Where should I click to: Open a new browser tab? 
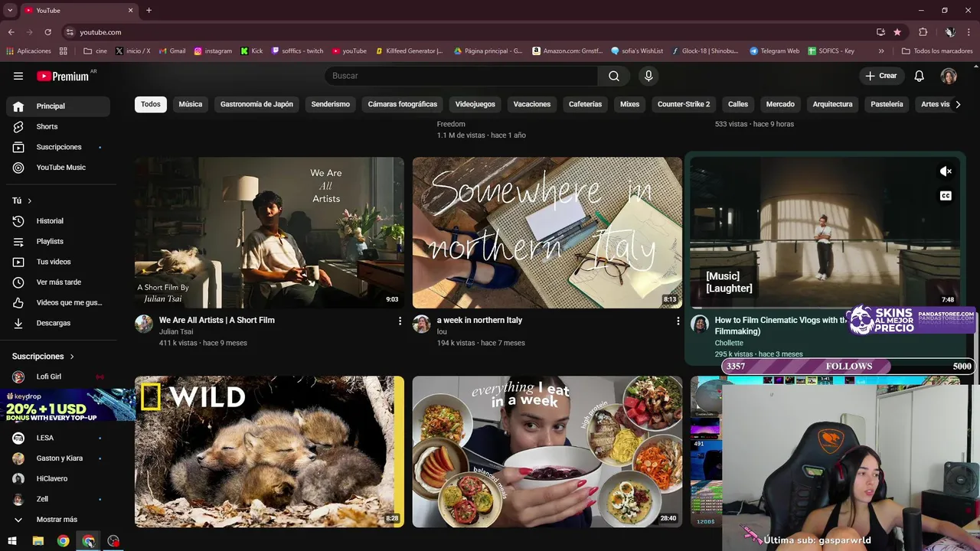point(149,11)
